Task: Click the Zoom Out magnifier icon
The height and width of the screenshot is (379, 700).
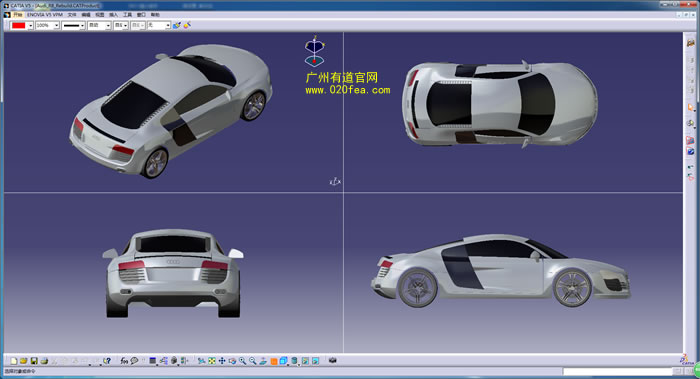Action: 253,361
